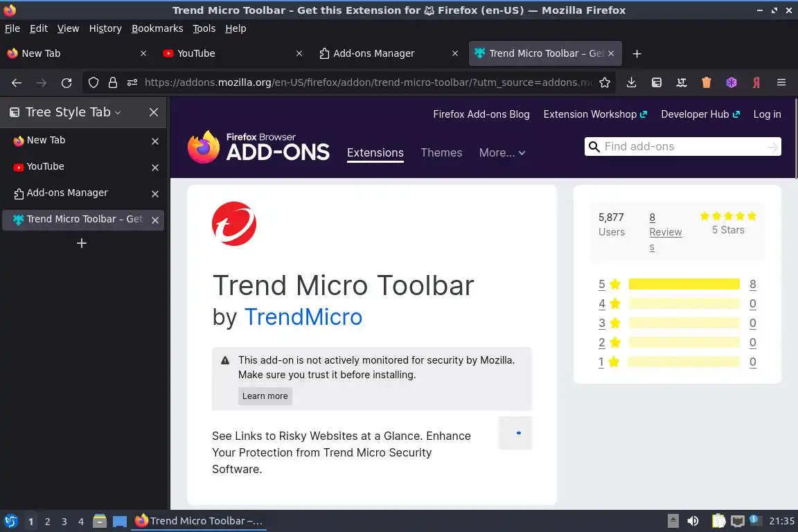Expand the Tree Style Tab sidebar switcher
The height and width of the screenshot is (532, 798).
tap(118, 112)
